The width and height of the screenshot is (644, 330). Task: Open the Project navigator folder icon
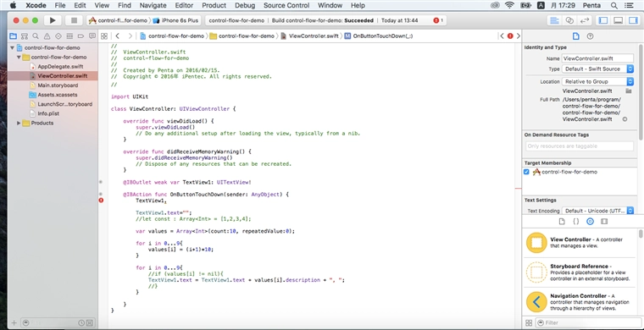[14, 36]
